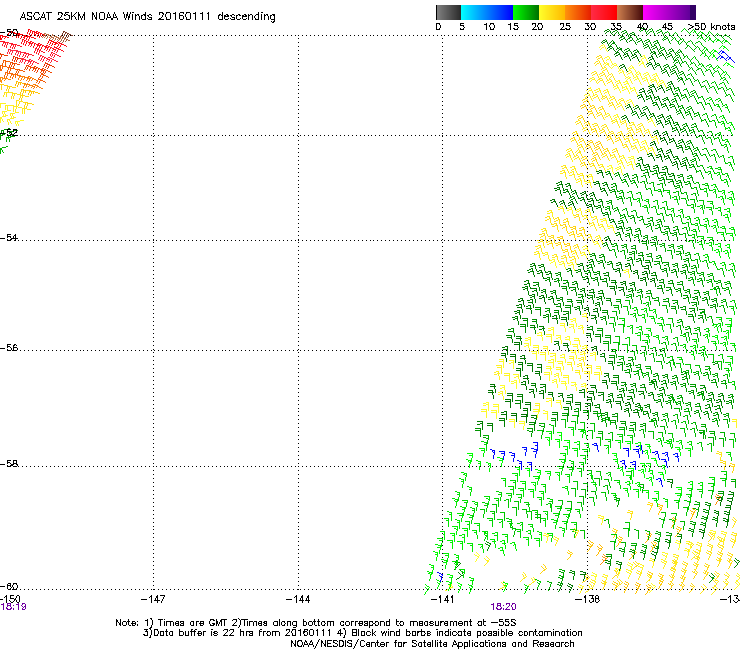Click the legend label '45'
This screenshot has width=740, height=650.
667,27
